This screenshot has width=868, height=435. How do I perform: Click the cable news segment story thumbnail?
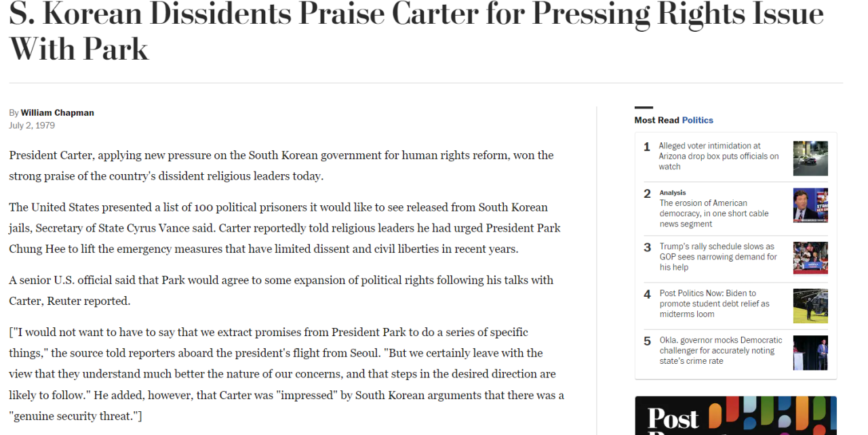coord(810,205)
